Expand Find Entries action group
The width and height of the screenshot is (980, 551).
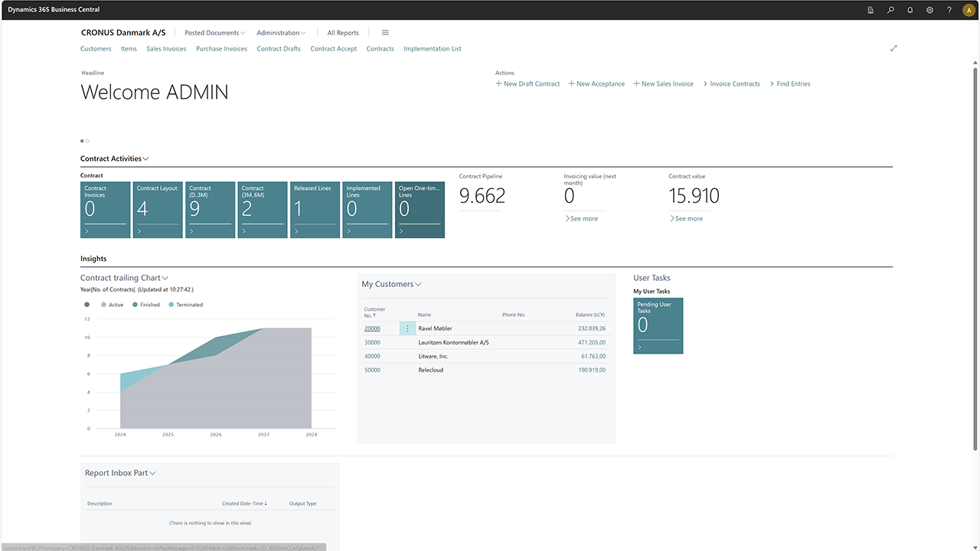click(790, 83)
